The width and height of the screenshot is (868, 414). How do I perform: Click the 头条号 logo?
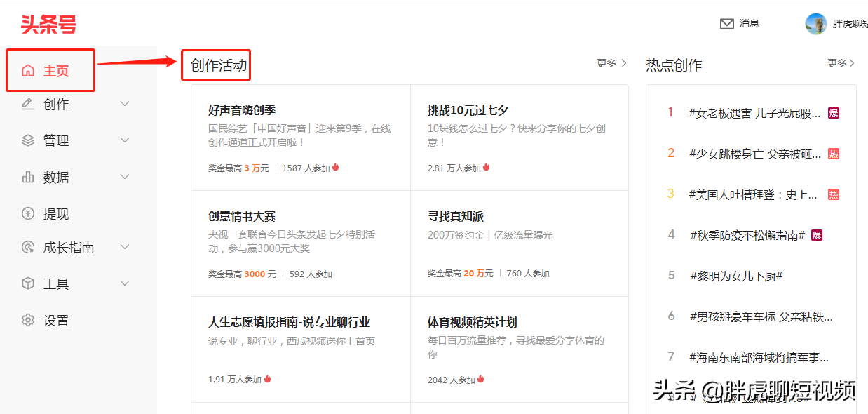[x=48, y=25]
